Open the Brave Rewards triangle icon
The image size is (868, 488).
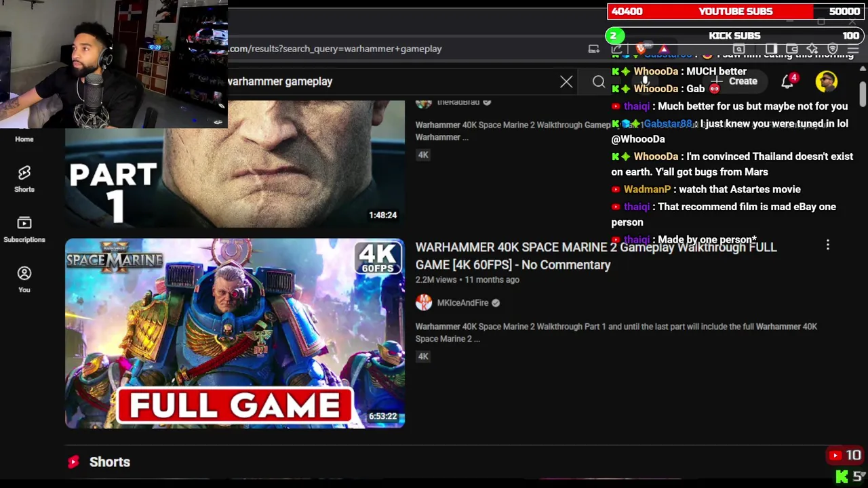(664, 49)
